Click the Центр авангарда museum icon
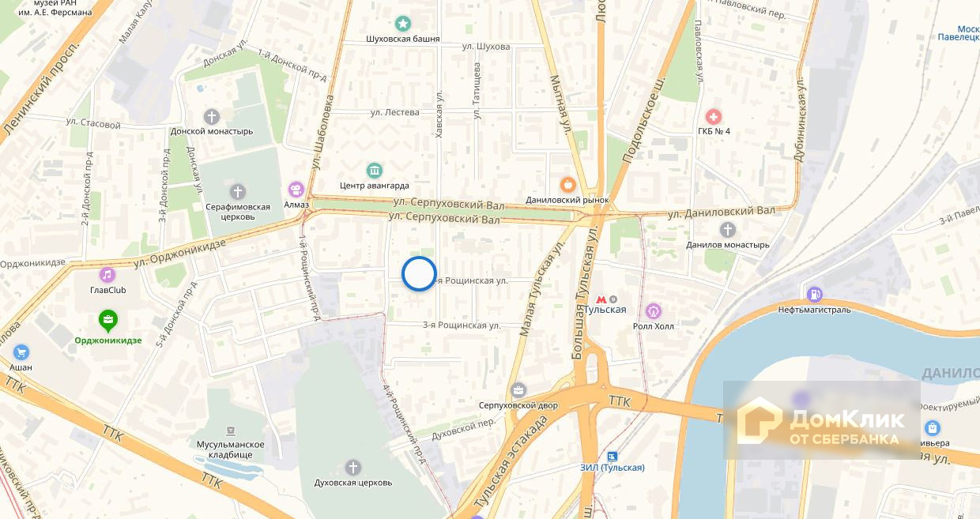Screen dimensions: 980x519 (374, 170)
